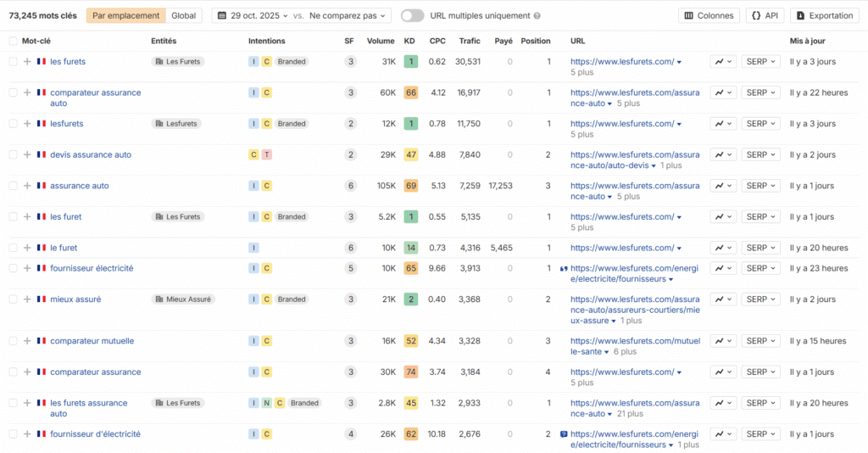Check the 'fournisseur d'électricité' row checkbox
This screenshot has height=453, width=868.
tap(13, 434)
